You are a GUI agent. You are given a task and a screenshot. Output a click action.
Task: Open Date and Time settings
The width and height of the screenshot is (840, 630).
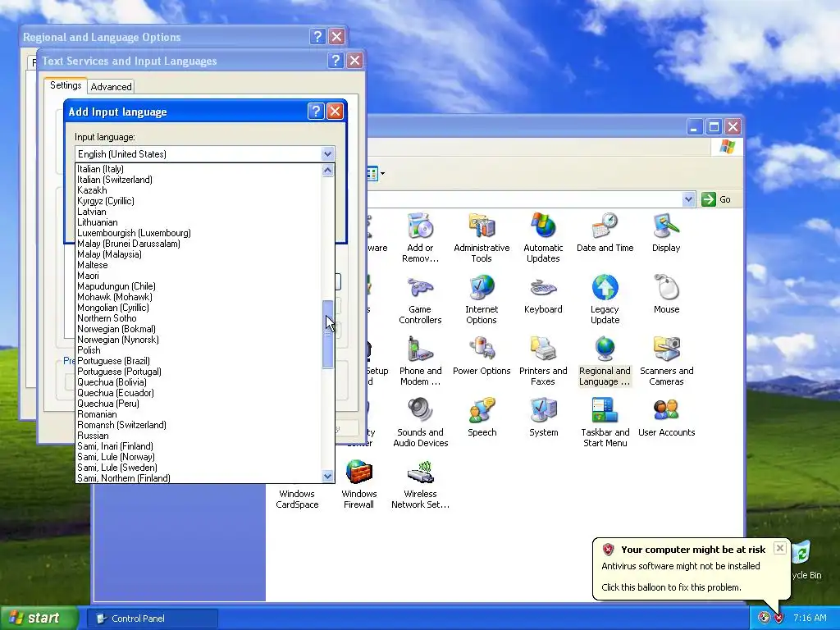click(x=605, y=232)
